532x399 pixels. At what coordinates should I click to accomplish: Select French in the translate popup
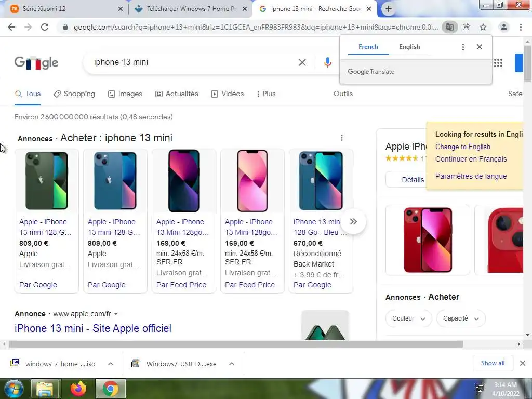pos(368,47)
